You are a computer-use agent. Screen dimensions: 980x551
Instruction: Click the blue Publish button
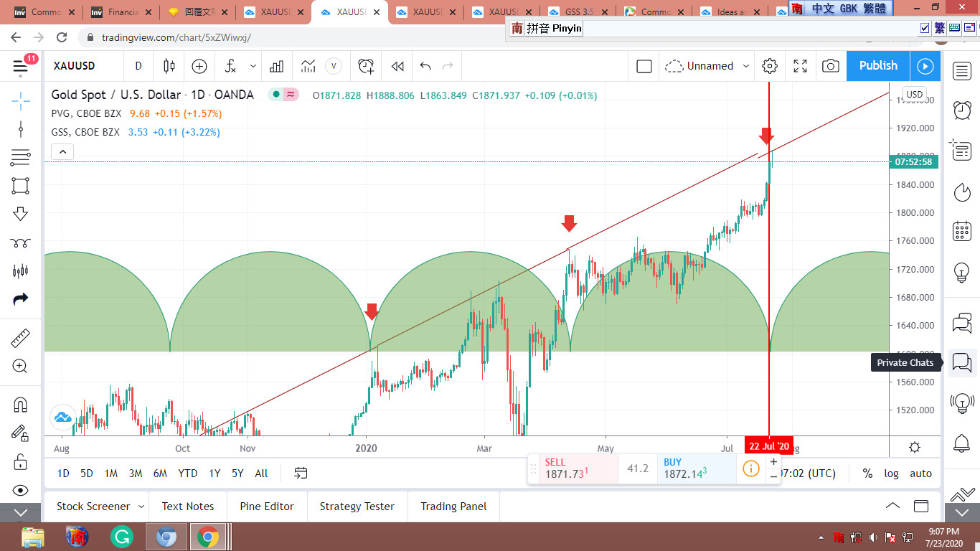pos(878,66)
